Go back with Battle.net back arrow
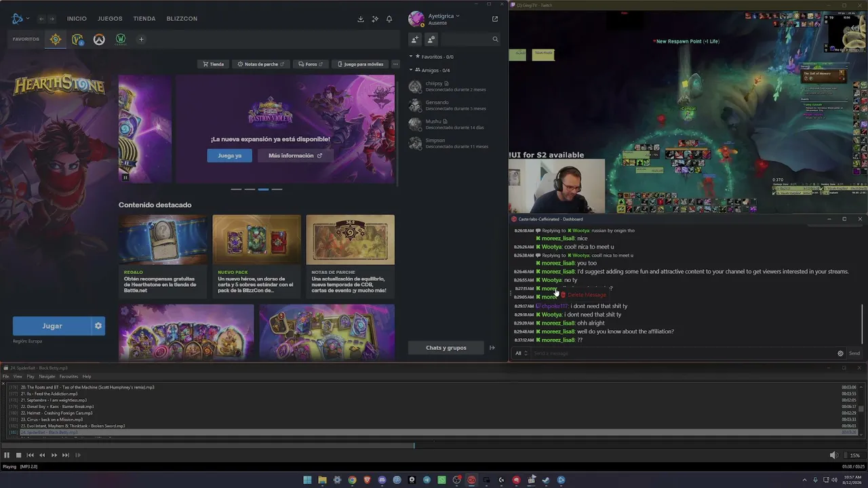This screenshot has width=868, height=488. click(x=41, y=19)
